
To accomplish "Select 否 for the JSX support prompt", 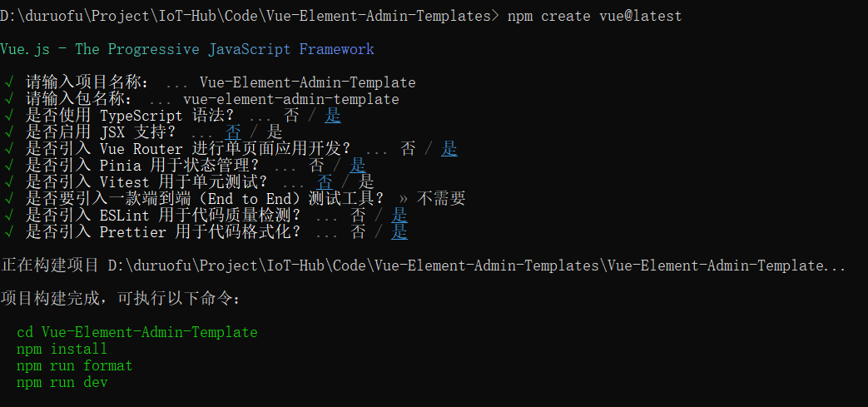I will 233,132.
